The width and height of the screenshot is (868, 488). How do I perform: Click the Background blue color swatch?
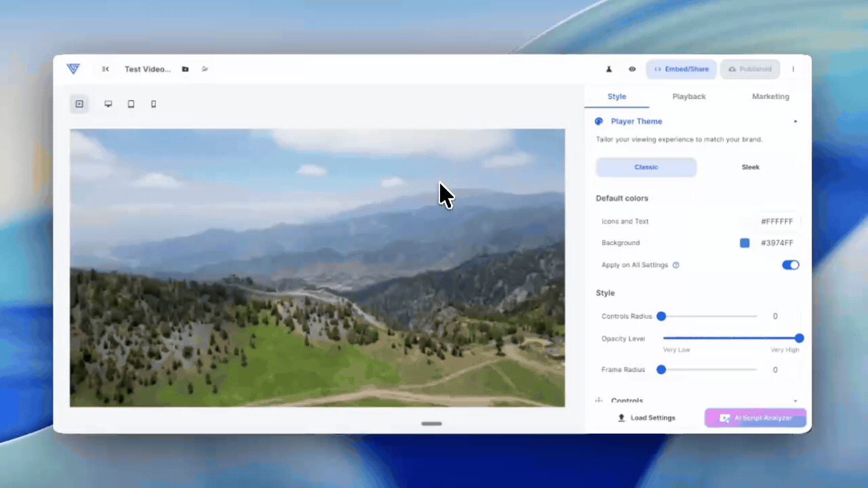coord(745,243)
